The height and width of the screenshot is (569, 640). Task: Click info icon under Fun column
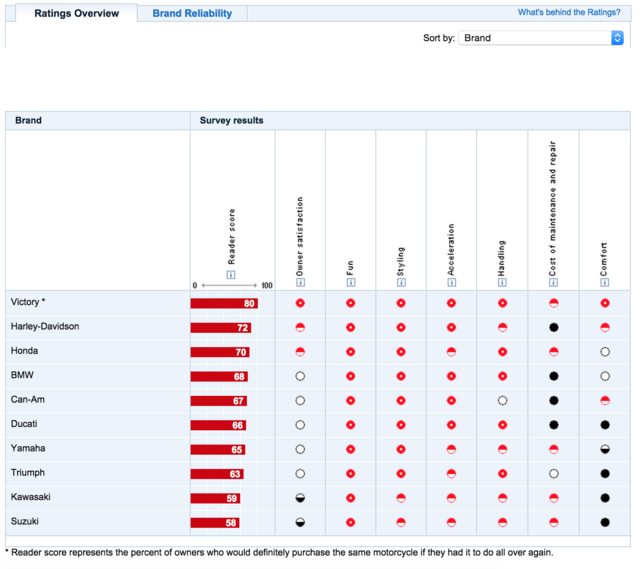pyautogui.click(x=350, y=283)
